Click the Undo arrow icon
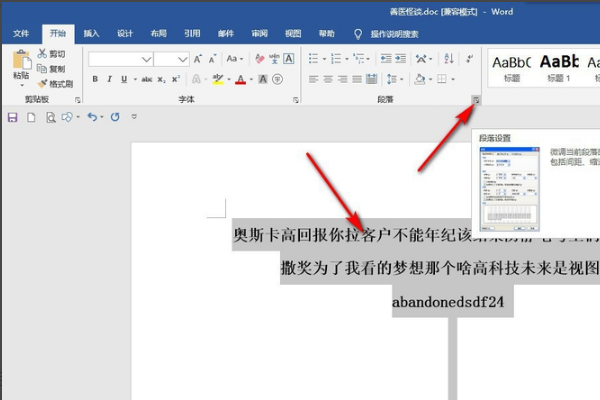Screen dimensions: 600x400 click(91, 117)
